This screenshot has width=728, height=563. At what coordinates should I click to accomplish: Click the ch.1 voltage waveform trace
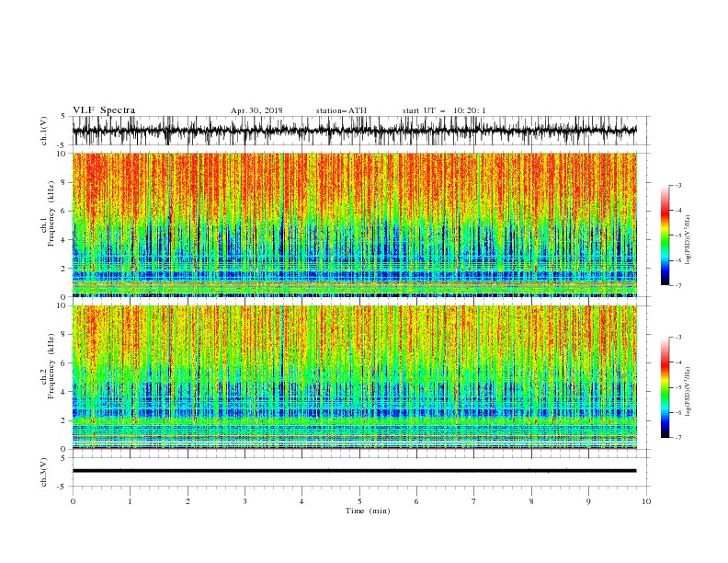(354, 131)
